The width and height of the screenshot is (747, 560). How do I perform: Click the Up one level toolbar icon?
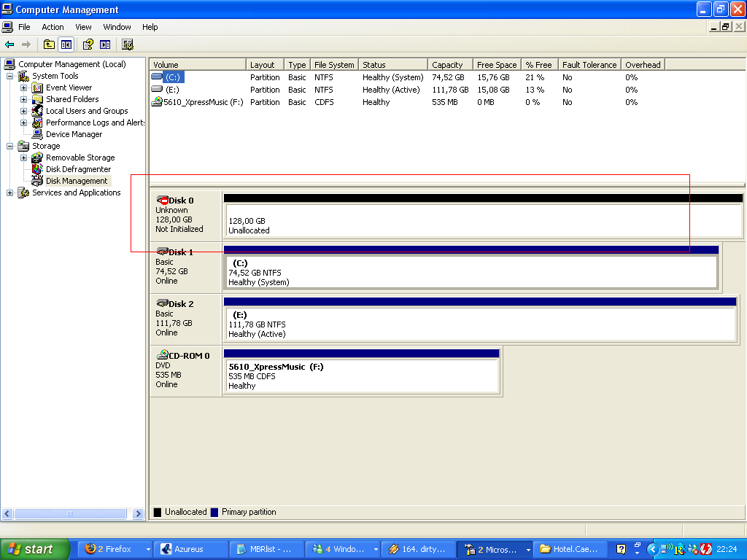click(x=49, y=44)
